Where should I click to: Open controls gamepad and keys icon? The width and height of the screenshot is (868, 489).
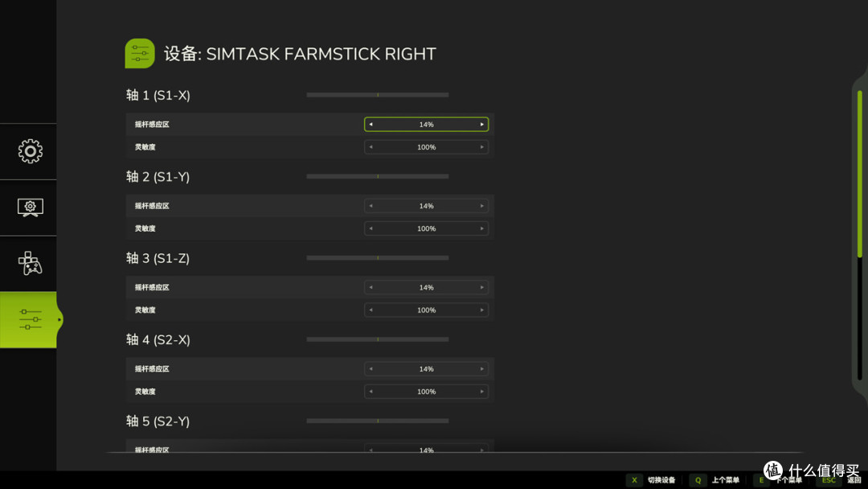[30, 264]
